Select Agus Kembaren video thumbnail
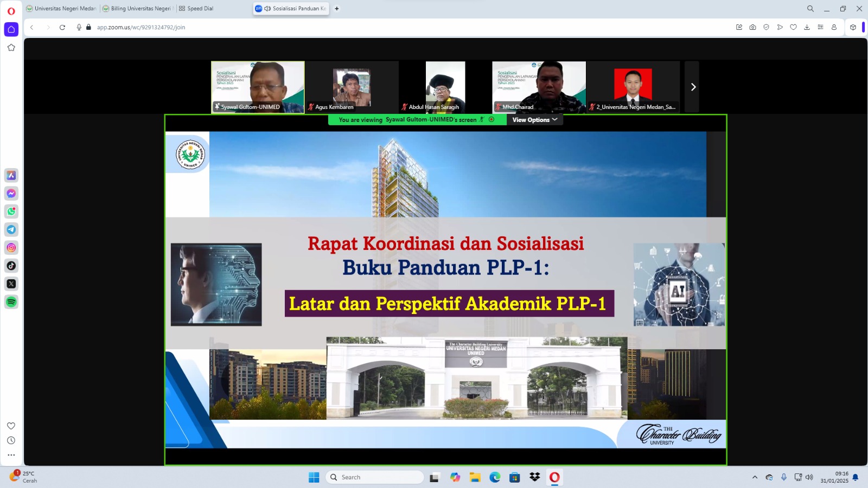Image resolution: width=868 pixels, height=488 pixels. (x=352, y=87)
